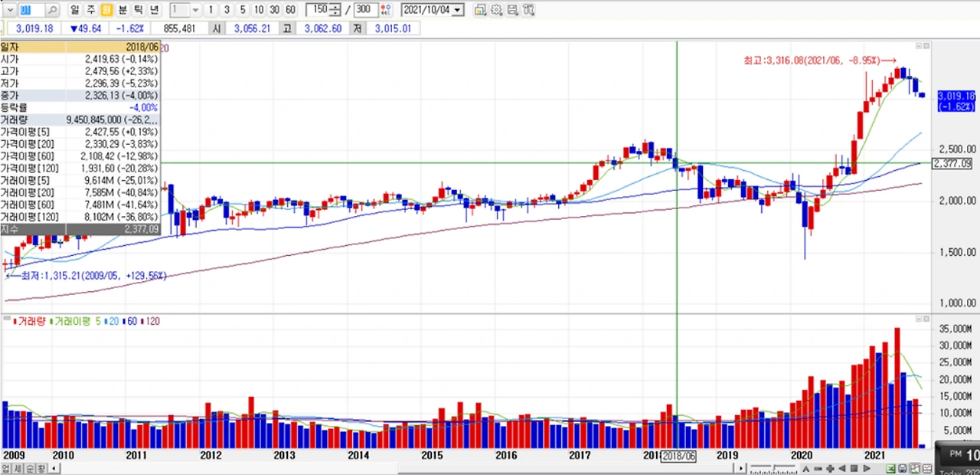The width and height of the screenshot is (980, 475).
Task: Click the spinner arrows next to 150
Action: pos(335,10)
